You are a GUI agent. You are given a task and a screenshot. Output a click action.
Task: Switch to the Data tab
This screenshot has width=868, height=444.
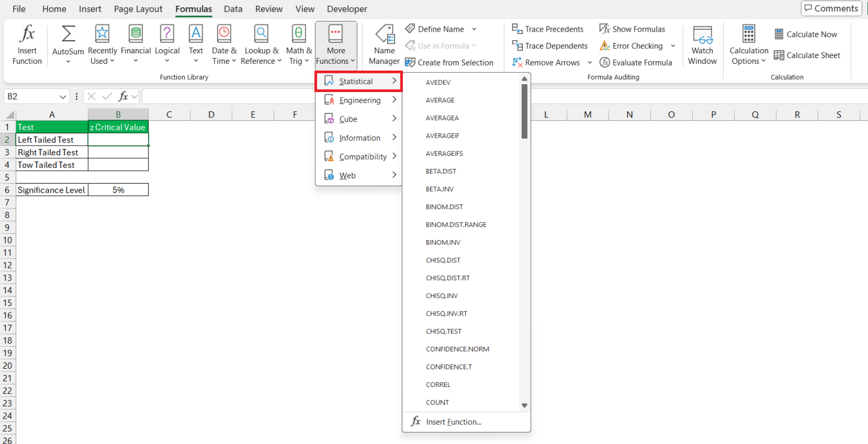tap(233, 9)
